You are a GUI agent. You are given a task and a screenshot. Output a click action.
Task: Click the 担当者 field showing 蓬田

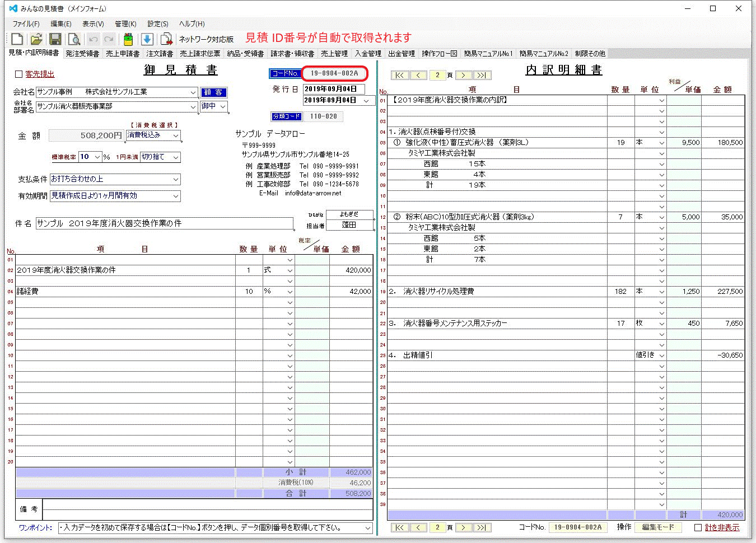[x=349, y=225]
